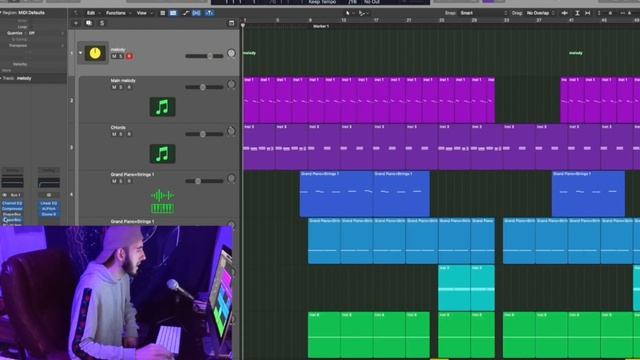Screen dimensions: 640x360
Task: Switch to list view icon in tracks toolbar
Action: (162, 13)
